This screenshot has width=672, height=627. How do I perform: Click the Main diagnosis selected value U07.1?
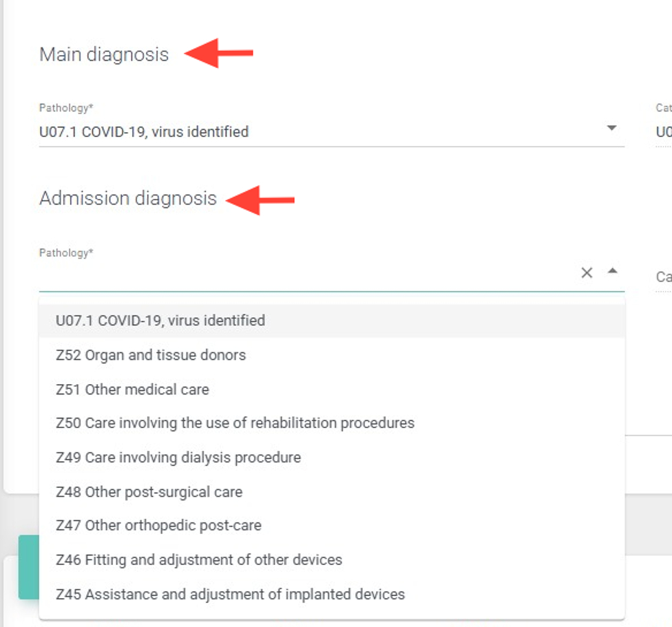point(144,131)
